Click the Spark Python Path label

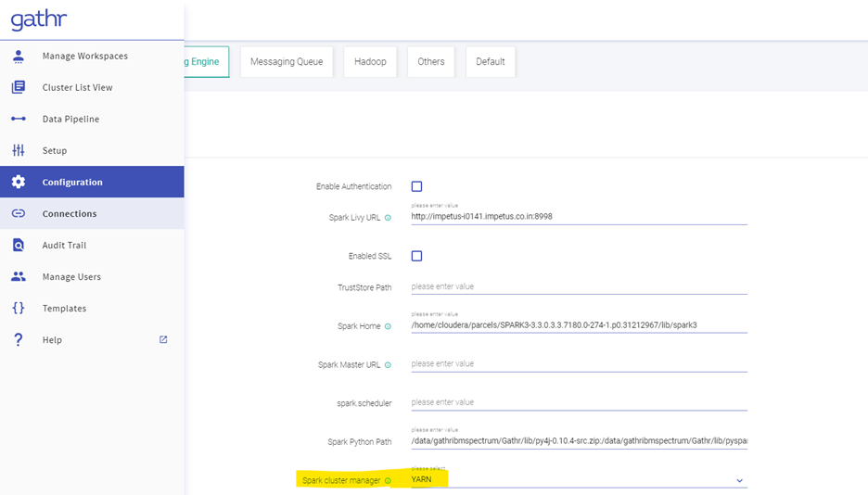pyautogui.click(x=359, y=442)
